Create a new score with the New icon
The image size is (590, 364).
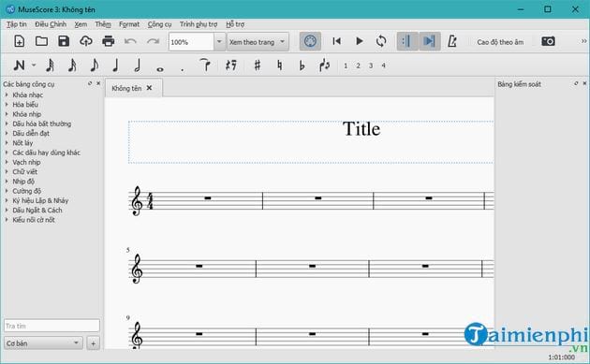tap(19, 41)
